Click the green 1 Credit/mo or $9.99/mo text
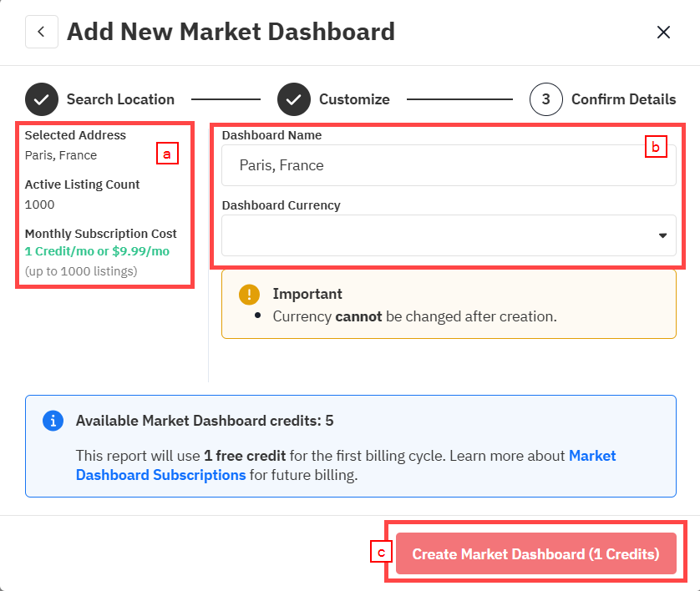 click(98, 251)
